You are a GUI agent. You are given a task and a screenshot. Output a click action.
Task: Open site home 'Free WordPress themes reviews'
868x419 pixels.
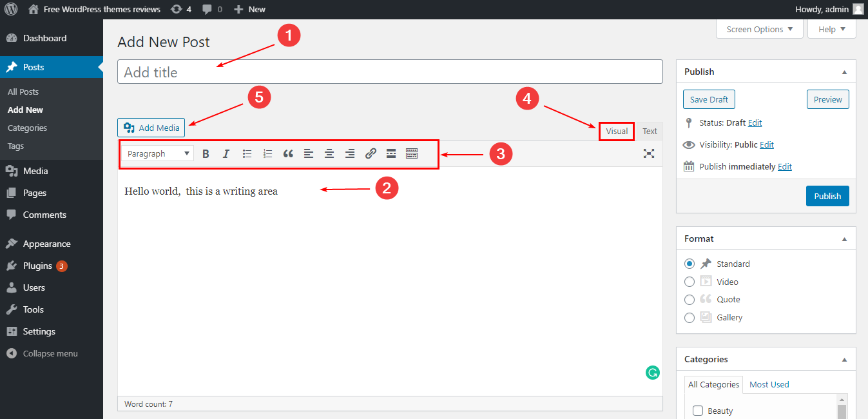pos(95,9)
